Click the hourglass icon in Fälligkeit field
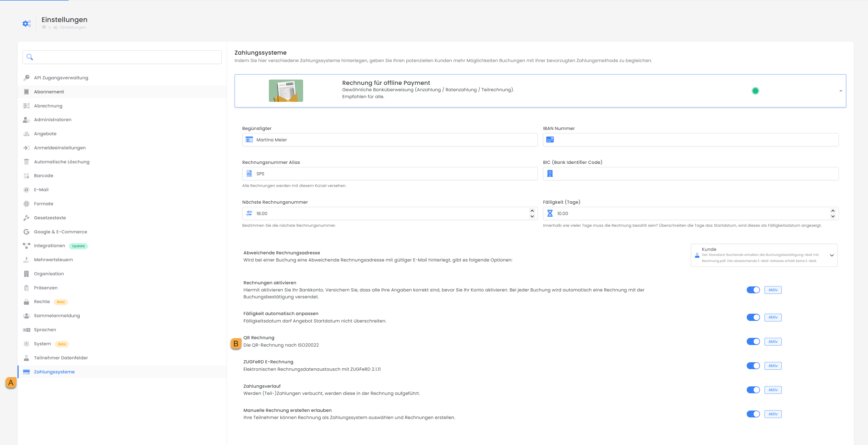This screenshot has width=868, height=445. [x=550, y=213]
